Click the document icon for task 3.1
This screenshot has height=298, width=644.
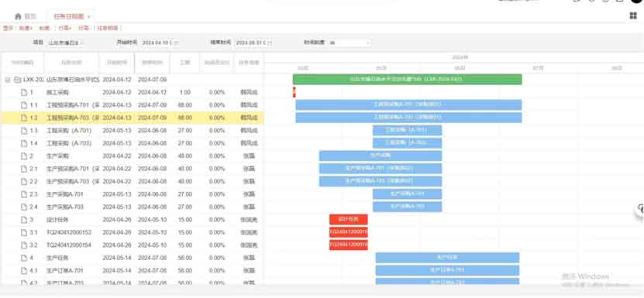tap(24, 232)
